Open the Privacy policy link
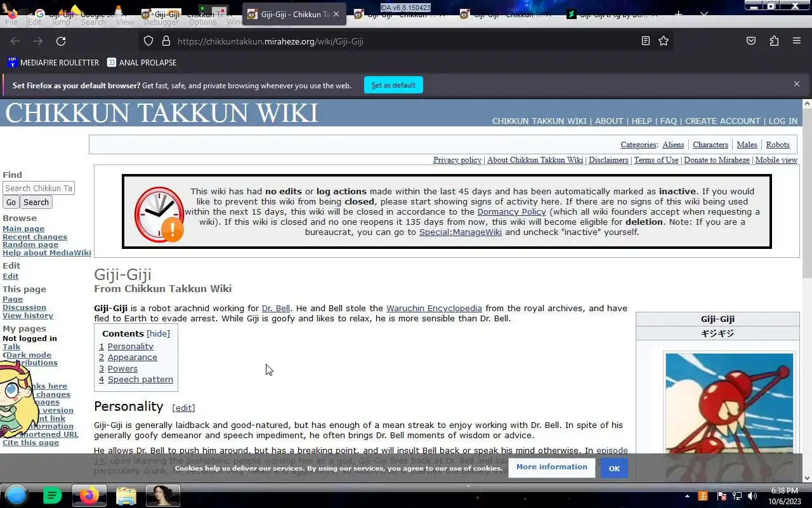Screen dimensions: 812x508 457,160
